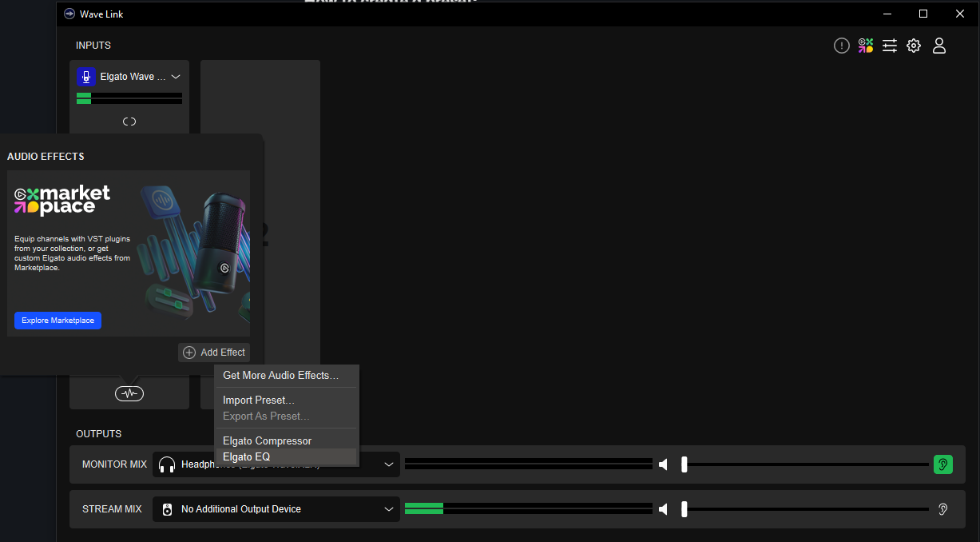Click the Explore Marketplace button
The height and width of the screenshot is (542, 980).
(58, 321)
